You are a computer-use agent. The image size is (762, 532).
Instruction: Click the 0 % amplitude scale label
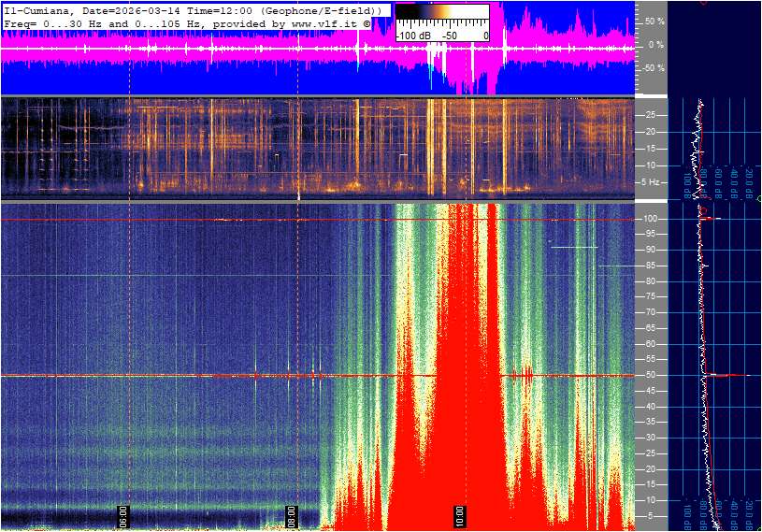point(655,44)
